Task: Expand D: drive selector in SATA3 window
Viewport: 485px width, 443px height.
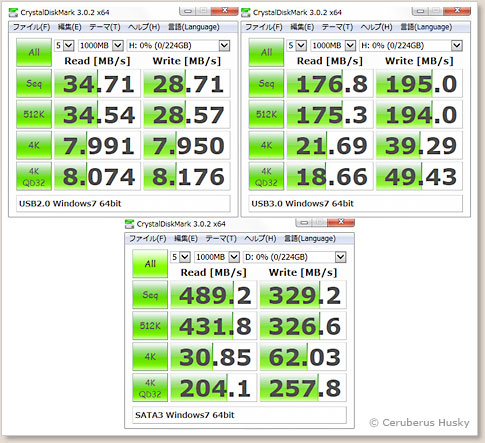Action: coord(340,257)
